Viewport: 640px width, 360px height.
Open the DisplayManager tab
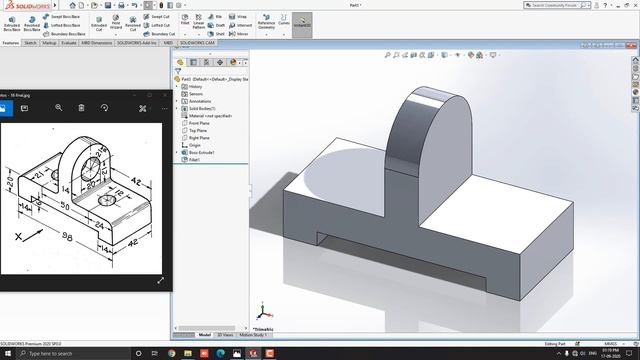[233, 62]
